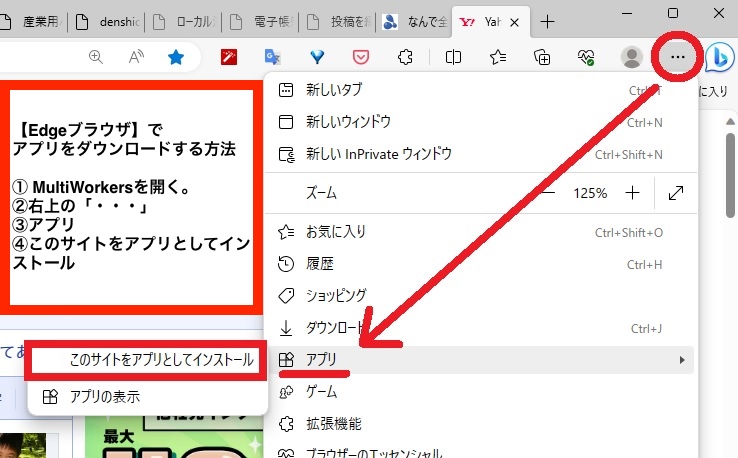Open ブラウザーのエッセンシャル menu item
The image size is (738, 458).
[480, 453]
